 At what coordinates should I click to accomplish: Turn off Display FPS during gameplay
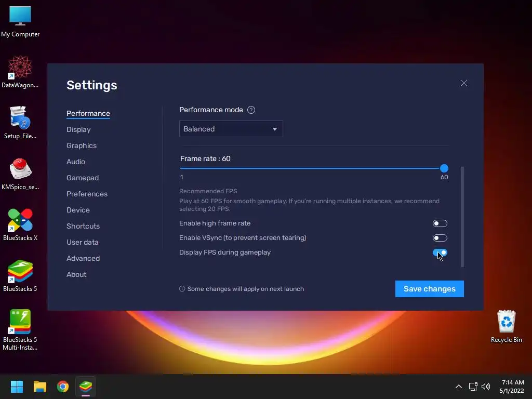(x=440, y=252)
